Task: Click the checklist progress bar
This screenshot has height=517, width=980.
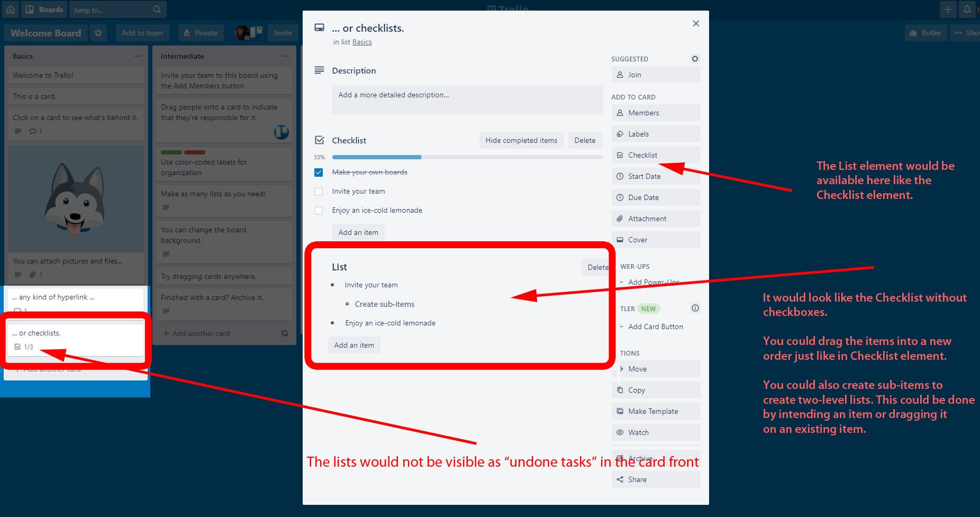Action: [467, 157]
